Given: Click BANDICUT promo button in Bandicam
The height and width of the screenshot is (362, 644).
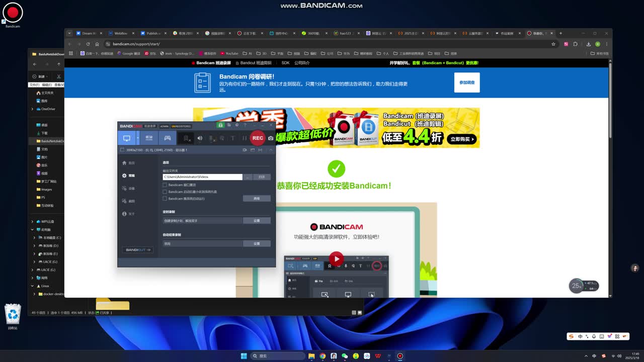Looking at the screenshot, I should click(x=138, y=250).
